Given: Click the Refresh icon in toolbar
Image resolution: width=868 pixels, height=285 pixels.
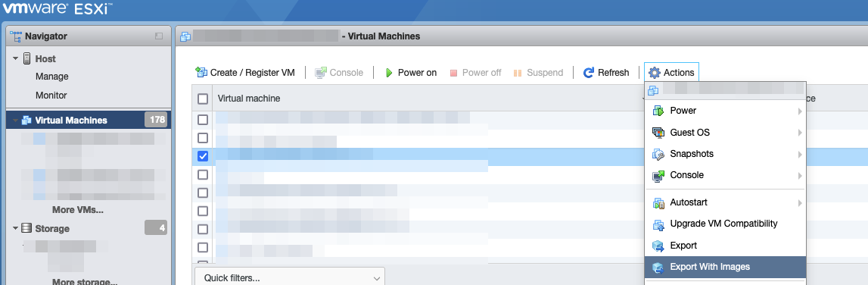Looking at the screenshot, I should pyautogui.click(x=589, y=73).
